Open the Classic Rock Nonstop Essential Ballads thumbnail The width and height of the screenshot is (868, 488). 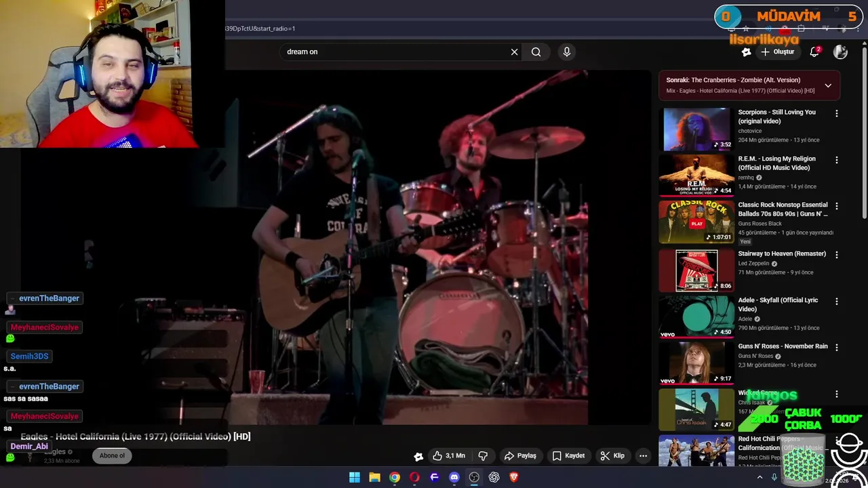point(696,222)
